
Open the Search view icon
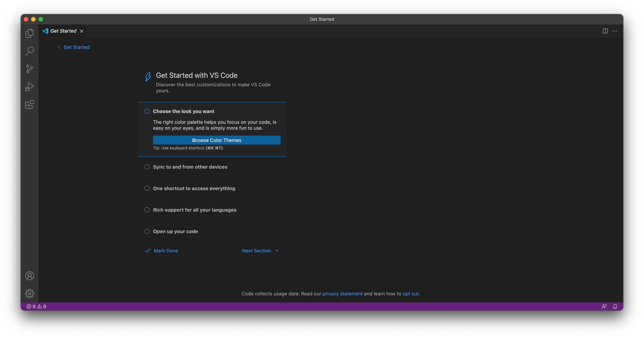tap(29, 51)
